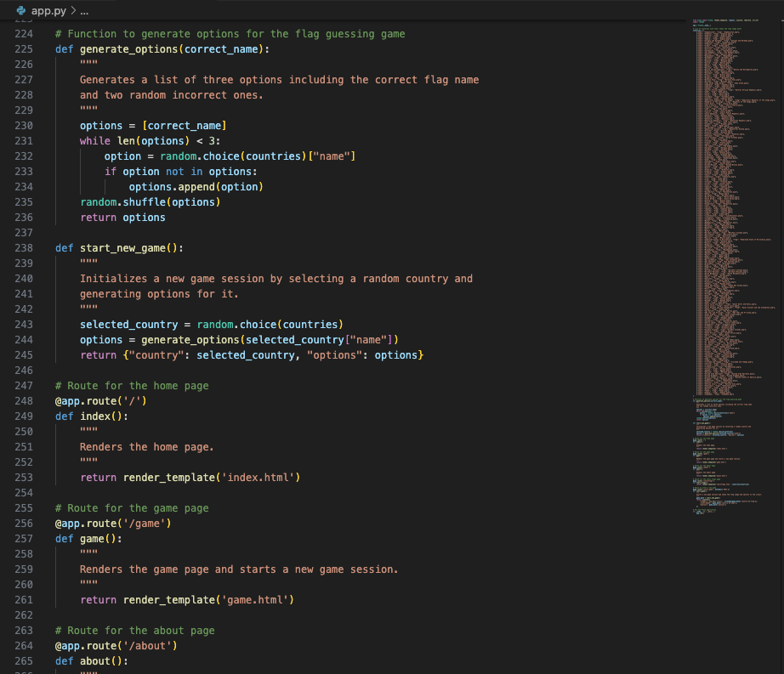Click docstring 'generating options for it.' line

159,294
